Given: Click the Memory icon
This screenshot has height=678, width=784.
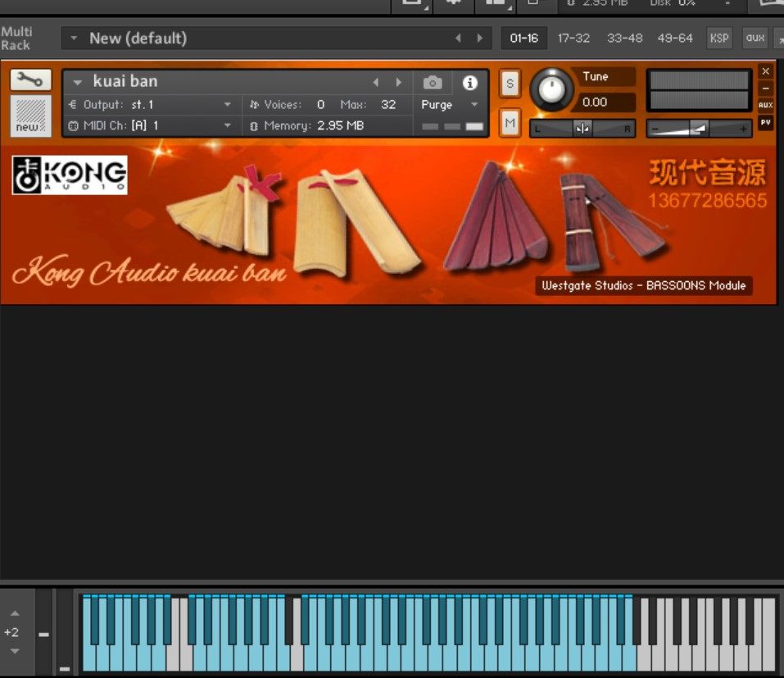Looking at the screenshot, I should pos(253,126).
